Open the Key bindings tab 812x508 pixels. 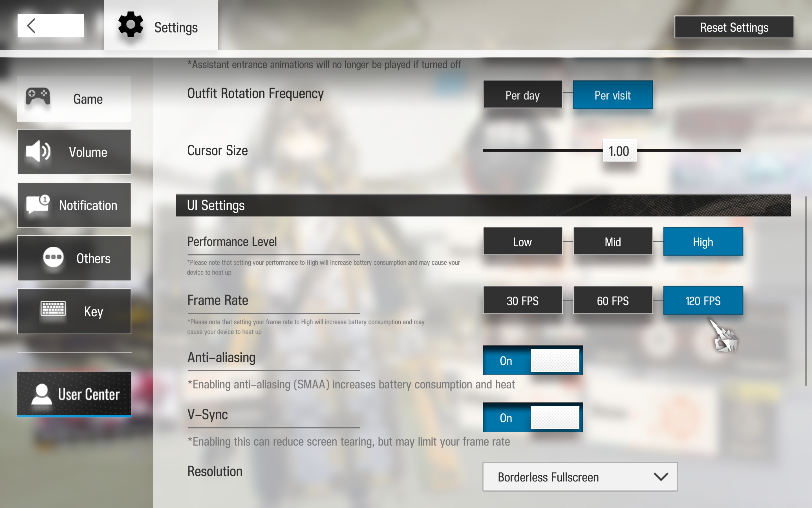tap(74, 311)
